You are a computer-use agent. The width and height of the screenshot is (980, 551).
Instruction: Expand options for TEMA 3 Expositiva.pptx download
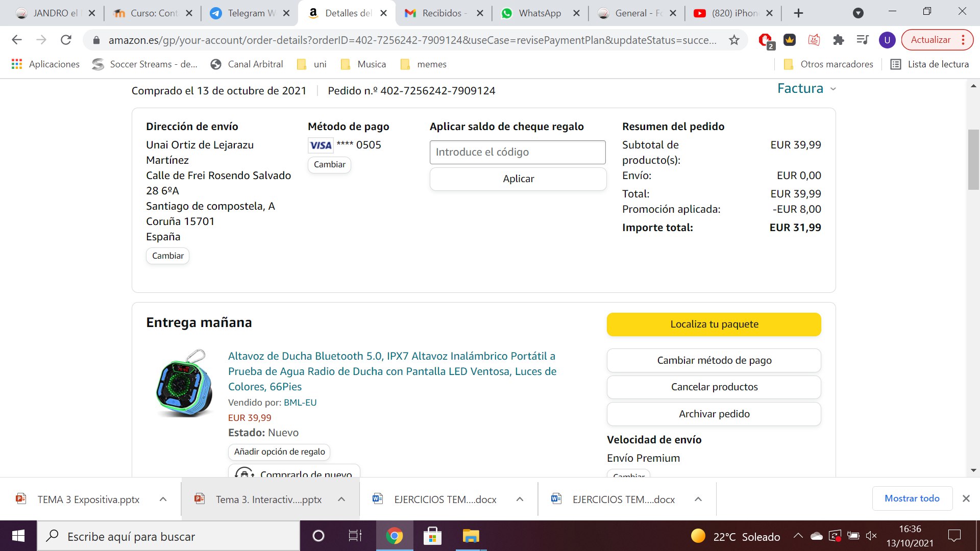coord(163,499)
